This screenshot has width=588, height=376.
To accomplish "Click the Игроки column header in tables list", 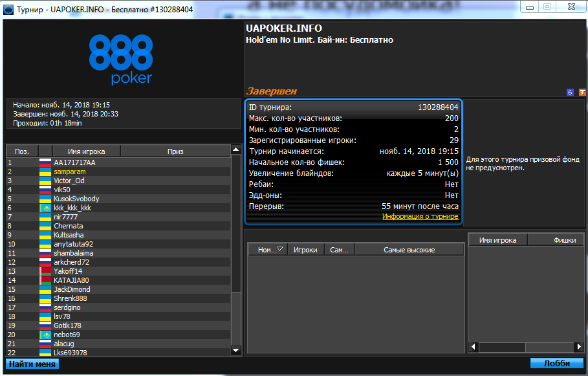I will [305, 250].
